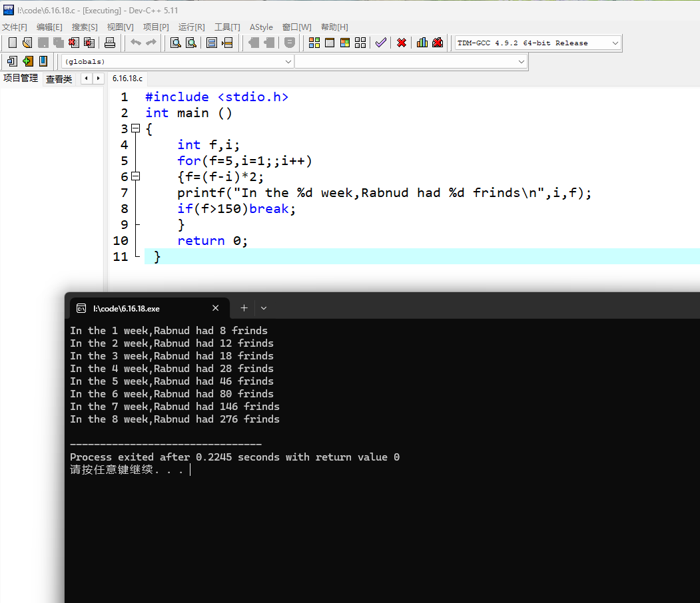Click the Run program window icon

pyautogui.click(x=330, y=43)
